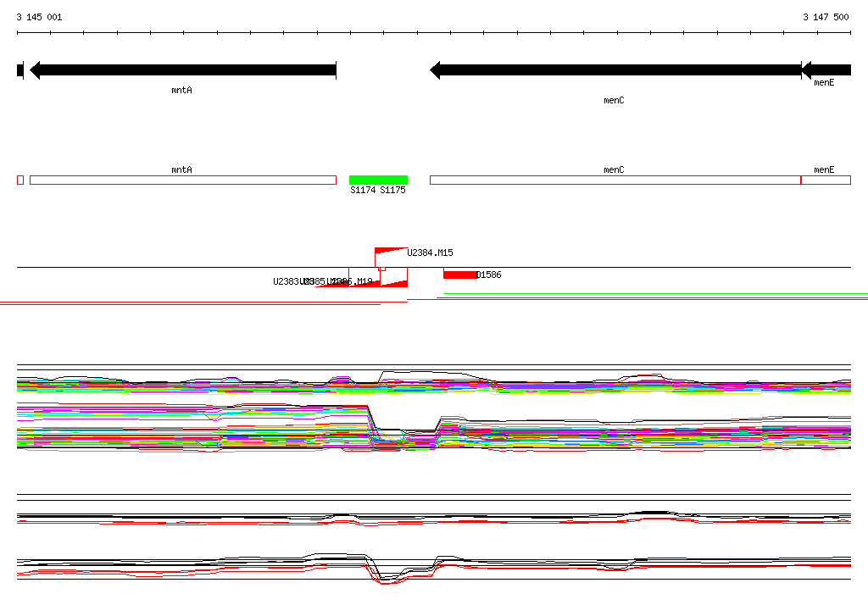Click the red outlined menC annotation box
This screenshot has height=605, width=868.
(x=615, y=180)
